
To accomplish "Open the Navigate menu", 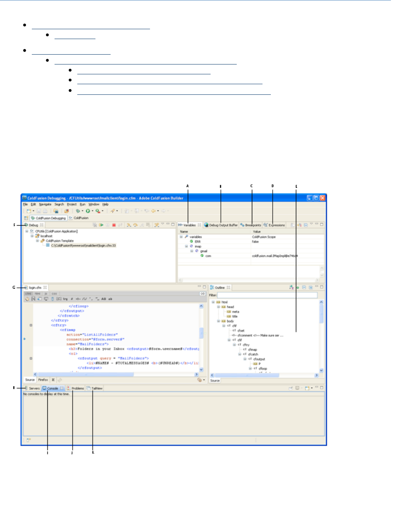I will [x=45, y=204].
